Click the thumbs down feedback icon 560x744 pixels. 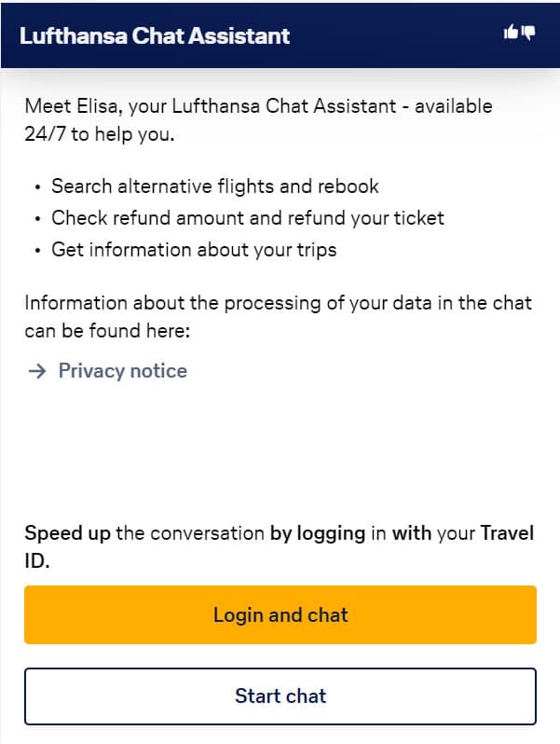coord(528,33)
